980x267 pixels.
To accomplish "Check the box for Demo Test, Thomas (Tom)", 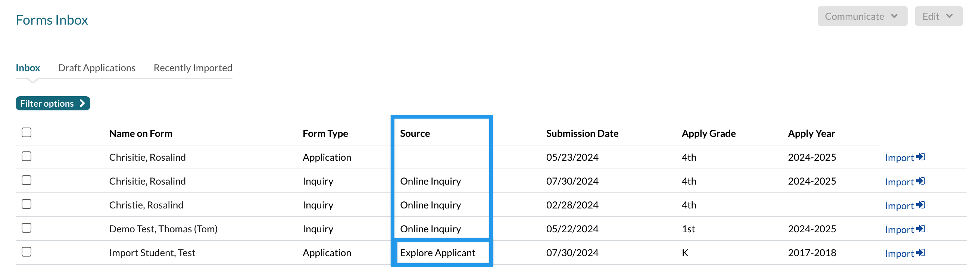I will click(26, 228).
